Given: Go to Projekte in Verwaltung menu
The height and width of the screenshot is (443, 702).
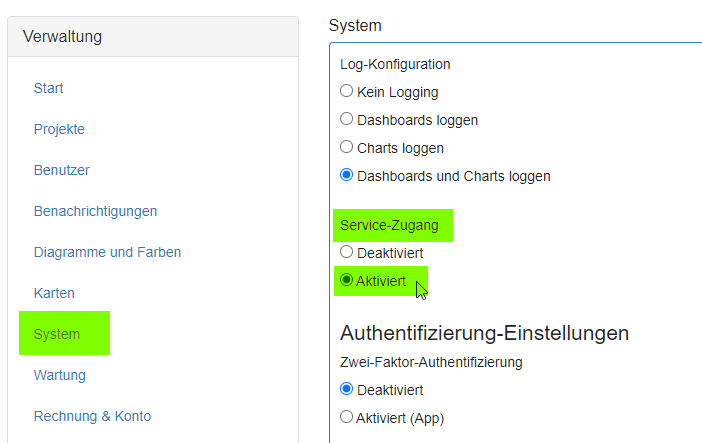Looking at the screenshot, I should click(x=59, y=129).
